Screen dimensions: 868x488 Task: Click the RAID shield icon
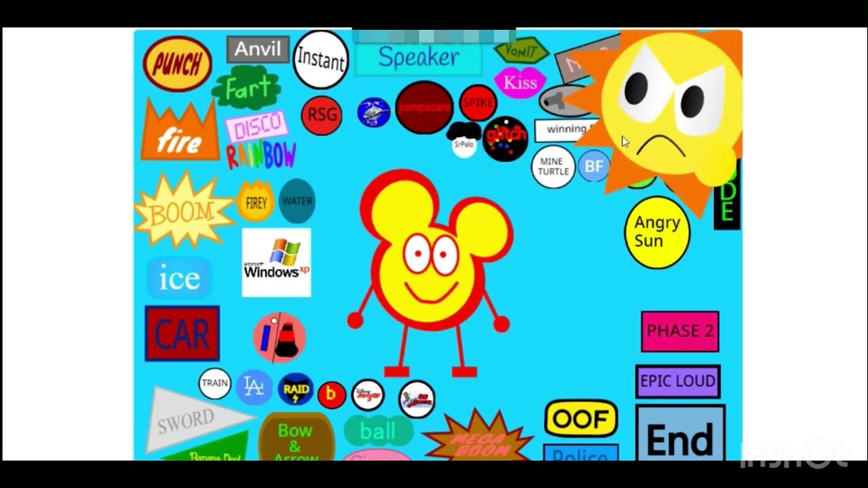(x=296, y=390)
